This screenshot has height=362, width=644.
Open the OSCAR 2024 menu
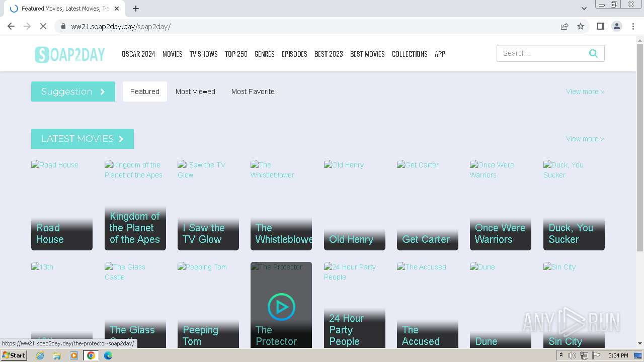138,54
